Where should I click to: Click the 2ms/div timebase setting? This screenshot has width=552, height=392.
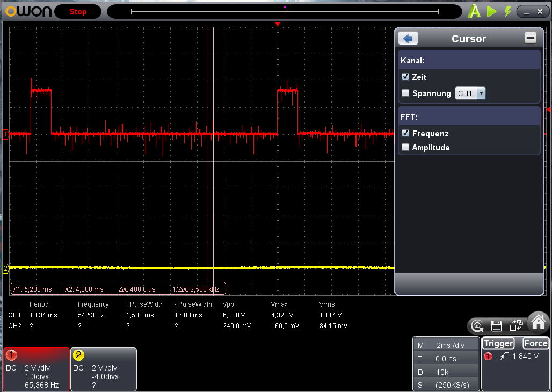450,346
